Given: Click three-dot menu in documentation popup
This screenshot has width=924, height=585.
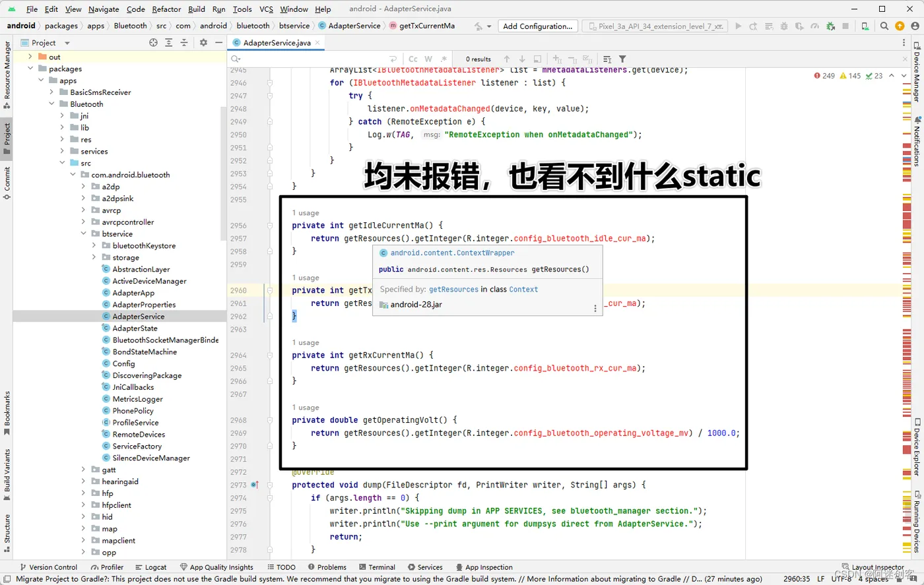Looking at the screenshot, I should 595,308.
